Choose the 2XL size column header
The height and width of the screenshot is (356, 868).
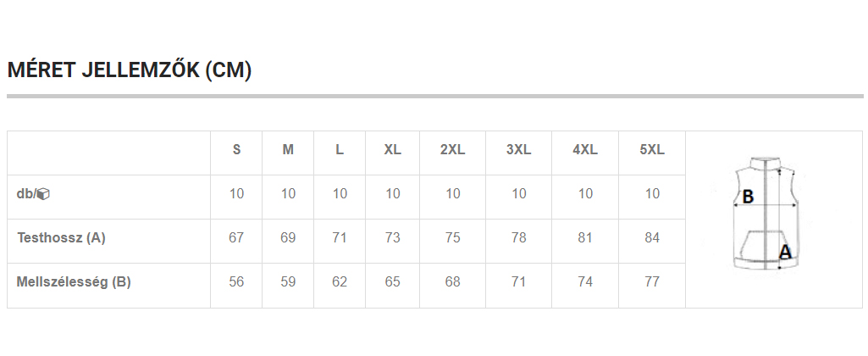coord(452,150)
